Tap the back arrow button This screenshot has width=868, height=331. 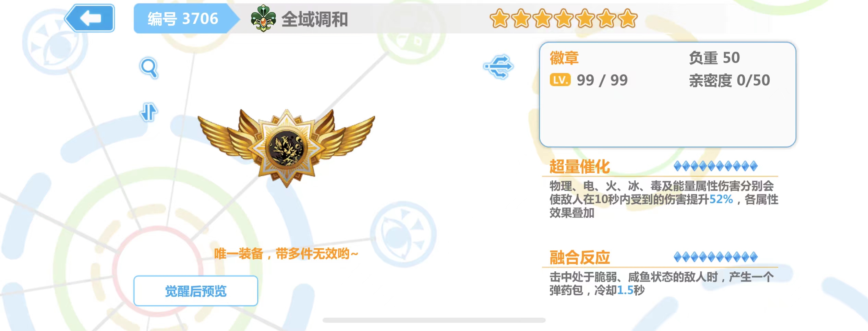[x=90, y=18]
